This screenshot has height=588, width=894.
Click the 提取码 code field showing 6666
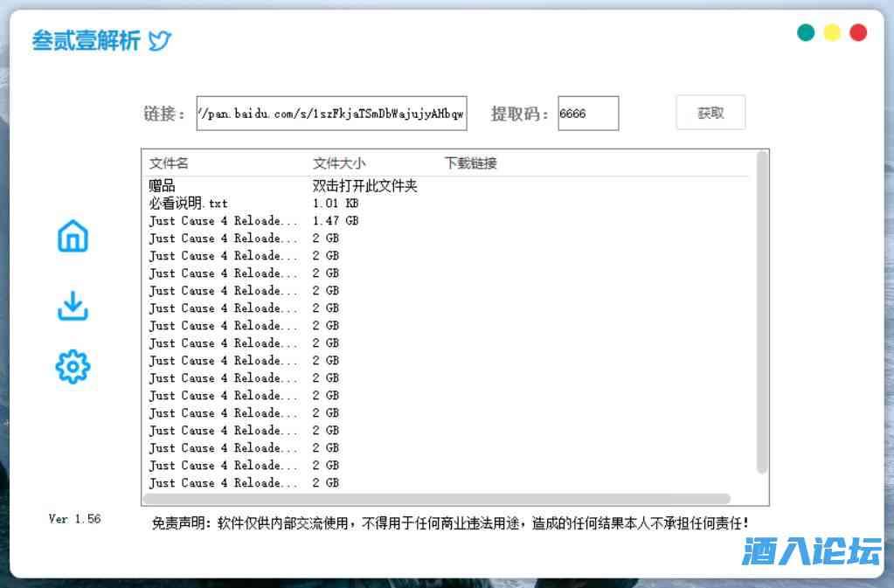coord(587,112)
